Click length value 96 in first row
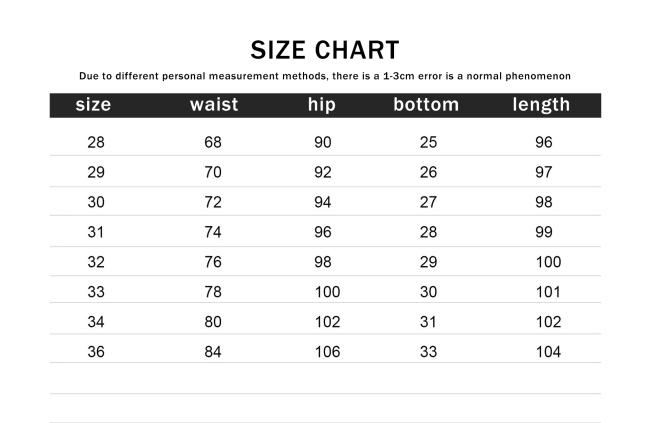The image size is (650, 423). [543, 142]
